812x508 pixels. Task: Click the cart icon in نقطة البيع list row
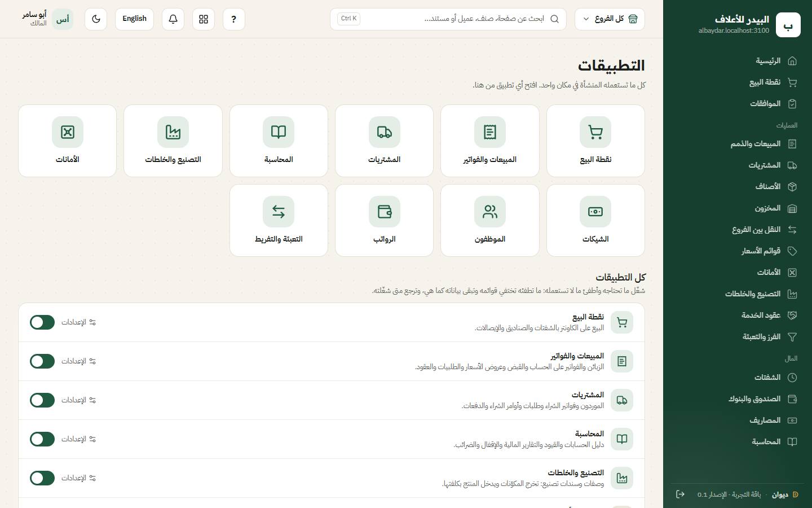point(622,322)
